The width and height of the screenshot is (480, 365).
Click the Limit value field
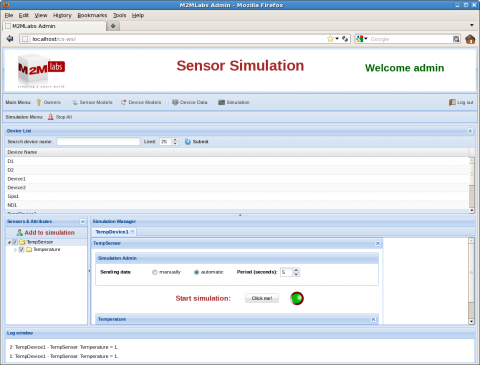(165, 142)
